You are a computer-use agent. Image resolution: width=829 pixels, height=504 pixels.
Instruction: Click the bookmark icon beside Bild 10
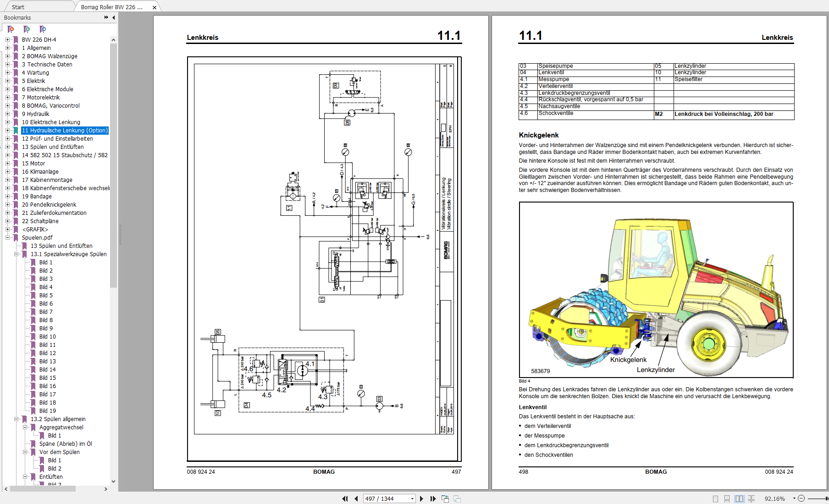pyautogui.click(x=33, y=337)
